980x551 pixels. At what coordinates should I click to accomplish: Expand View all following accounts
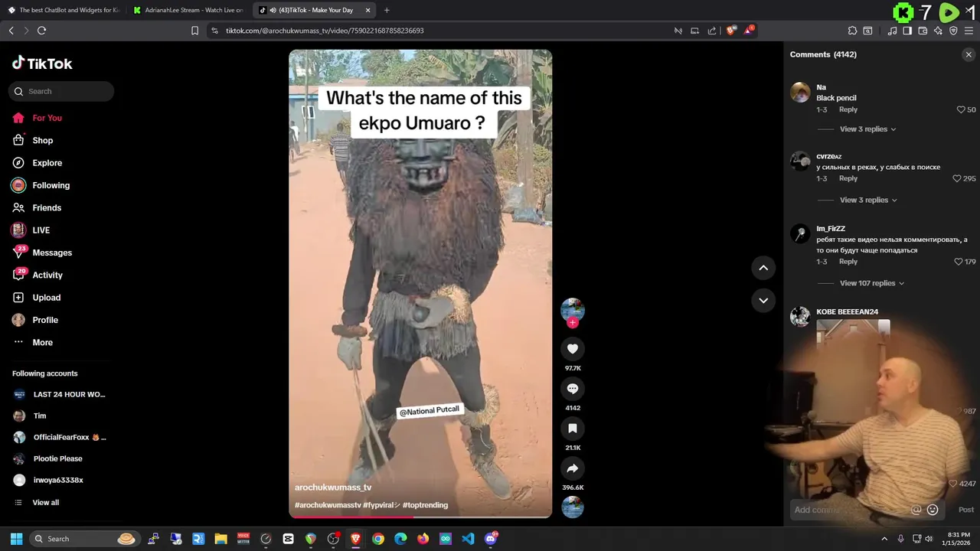(x=38, y=502)
